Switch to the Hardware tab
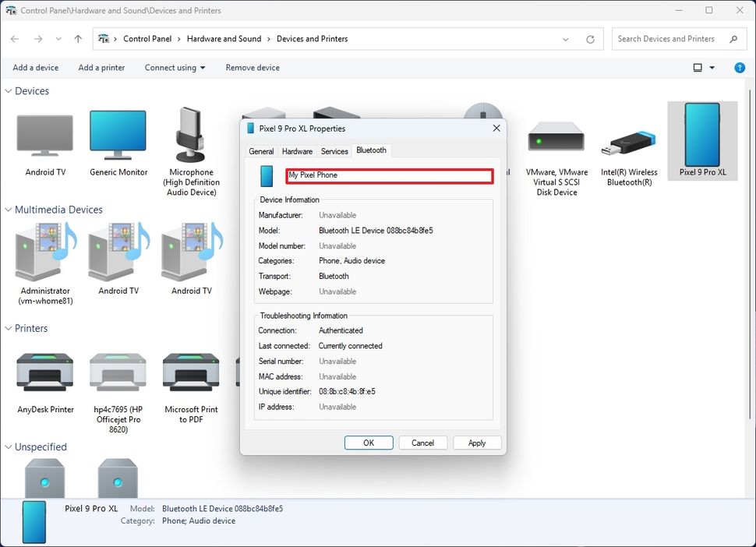The image size is (756, 547). click(x=296, y=150)
